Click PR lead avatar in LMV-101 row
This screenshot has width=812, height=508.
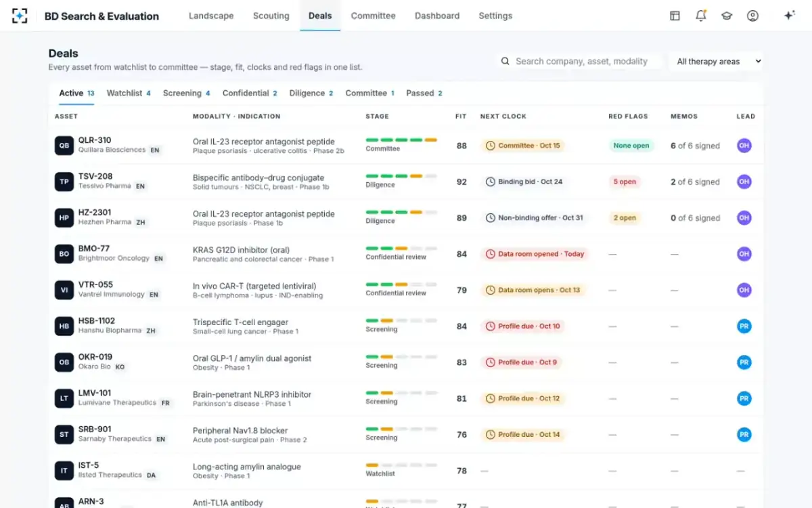[x=744, y=398]
